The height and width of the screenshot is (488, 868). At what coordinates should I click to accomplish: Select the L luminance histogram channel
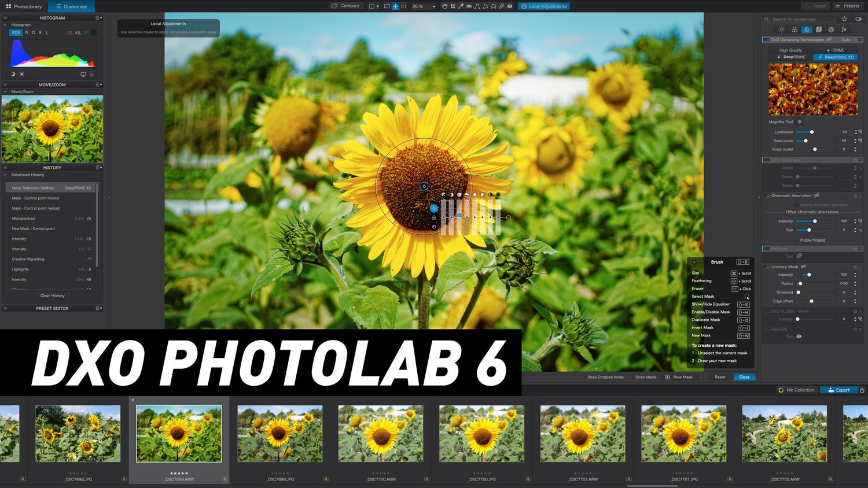pos(47,32)
